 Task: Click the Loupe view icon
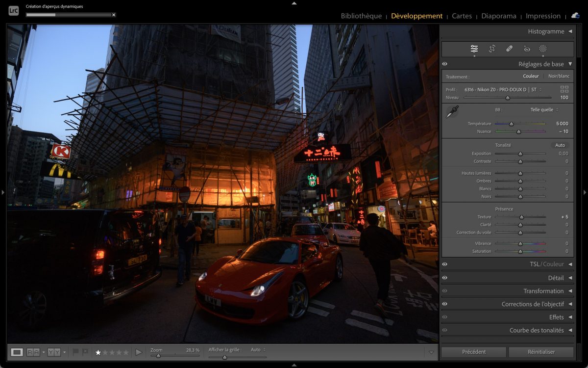click(x=17, y=352)
